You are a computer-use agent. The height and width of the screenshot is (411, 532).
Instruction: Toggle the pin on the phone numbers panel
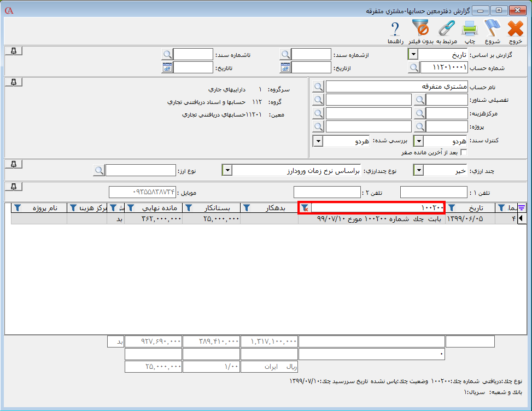(x=14, y=186)
